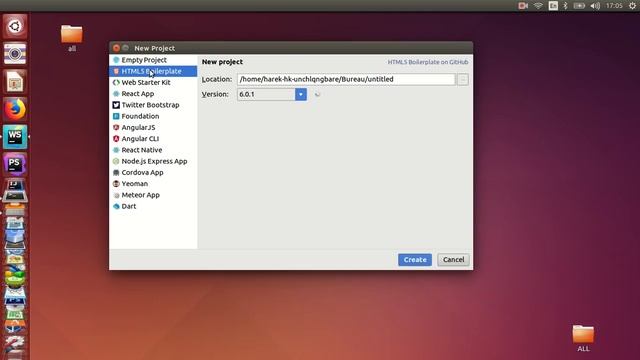Viewport: 640px width, 360px height.
Task: Choose Node.js Express App template
Action: point(153,161)
